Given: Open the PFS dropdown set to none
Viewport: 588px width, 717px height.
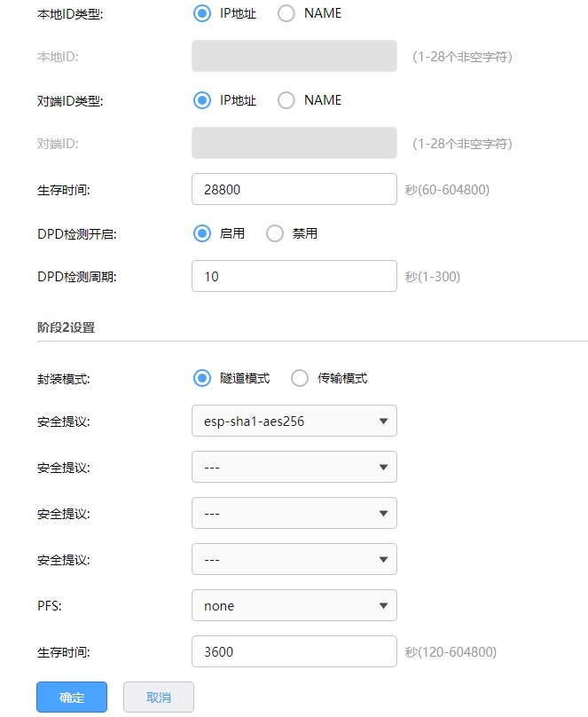Looking at the screenshot, I should click(x=294, y=606).
